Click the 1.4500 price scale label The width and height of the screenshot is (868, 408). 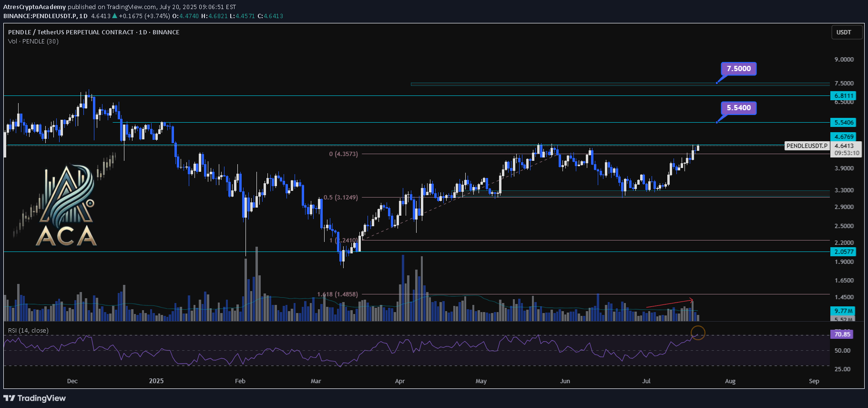click(844, 297)
